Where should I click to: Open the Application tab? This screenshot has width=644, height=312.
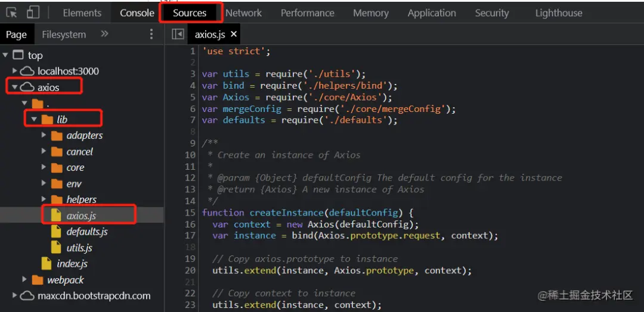432,13
